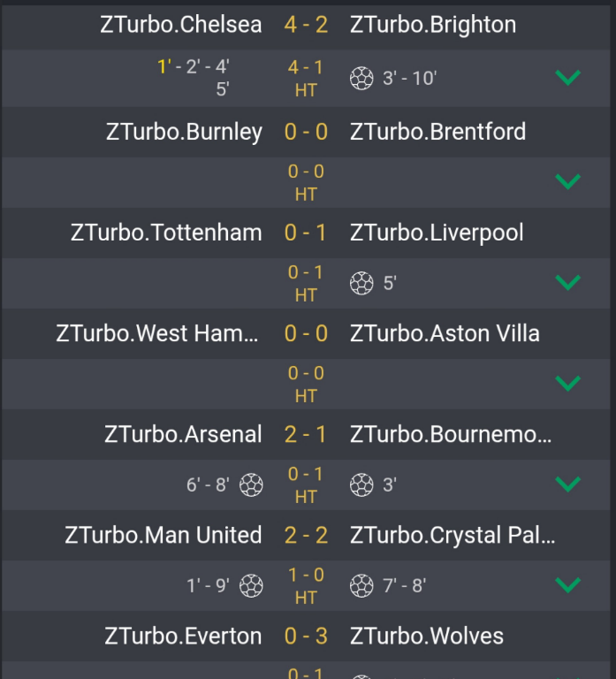Click the Bournemouth goal ball icon
Viewport: 616px width, 679px height.
361,484
